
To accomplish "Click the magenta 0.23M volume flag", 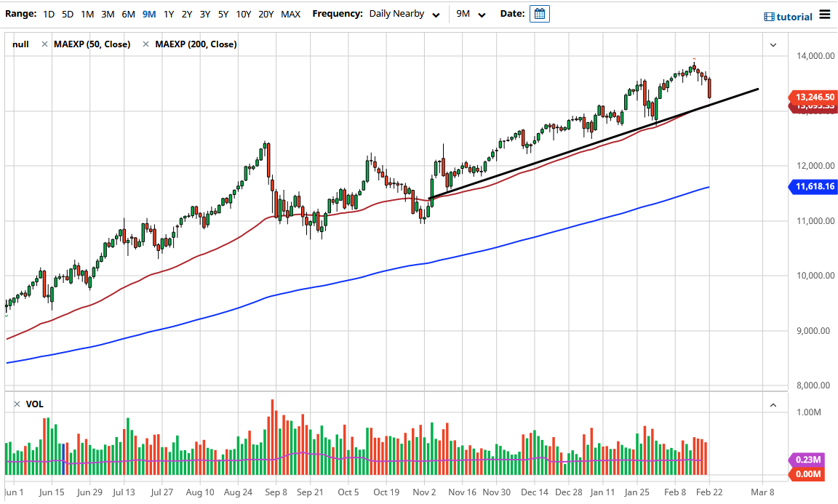I will pyautogui.click(x=809, y=460).
